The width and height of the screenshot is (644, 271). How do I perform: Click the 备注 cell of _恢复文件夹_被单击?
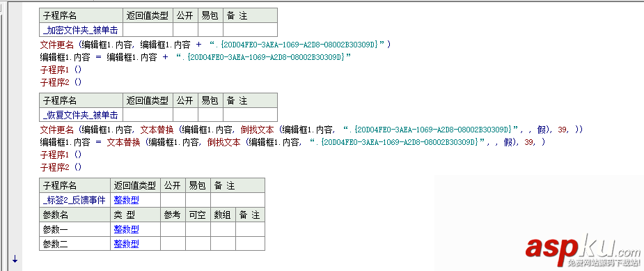pos(250,115)
